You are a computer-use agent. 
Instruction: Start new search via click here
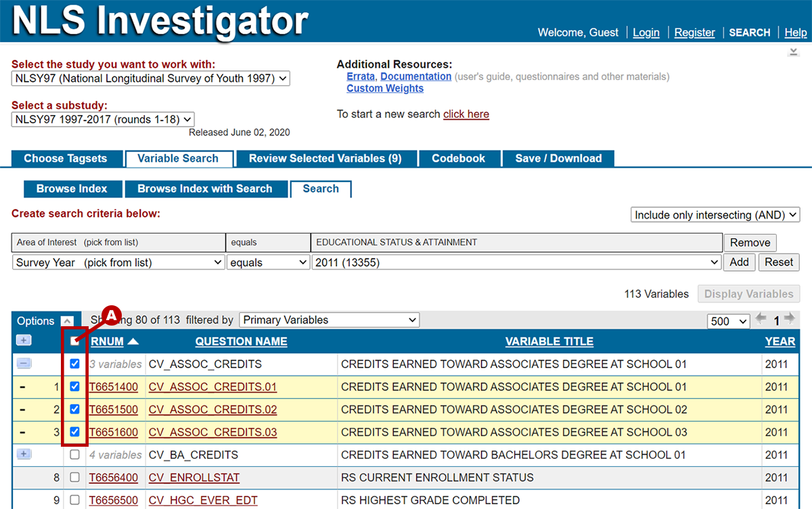coord(466,114)
